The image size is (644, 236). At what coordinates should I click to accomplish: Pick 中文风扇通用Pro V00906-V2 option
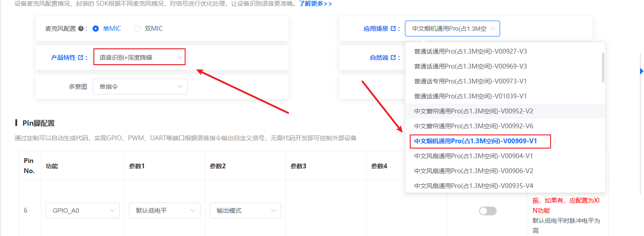[473, 171]
